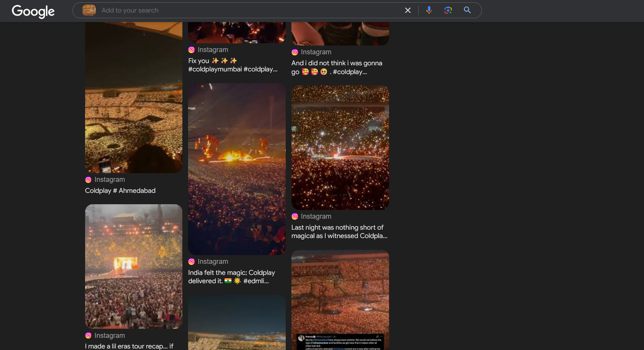The width and height of the screenshot is (644, 350).
Task: Clear the search using the X icon
Action: pos(408,10)
